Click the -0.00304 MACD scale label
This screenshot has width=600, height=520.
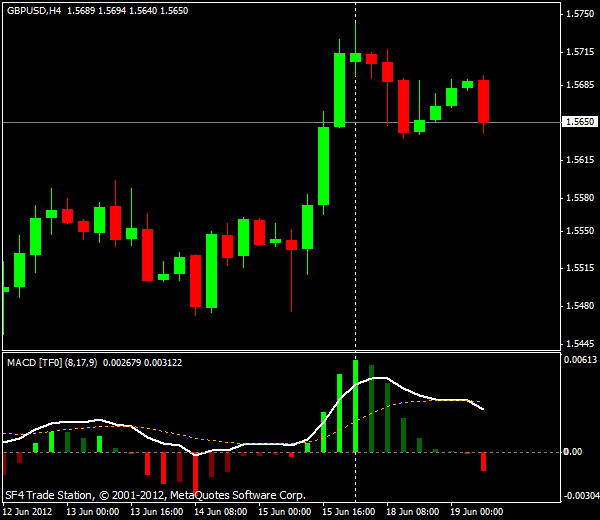581,496
